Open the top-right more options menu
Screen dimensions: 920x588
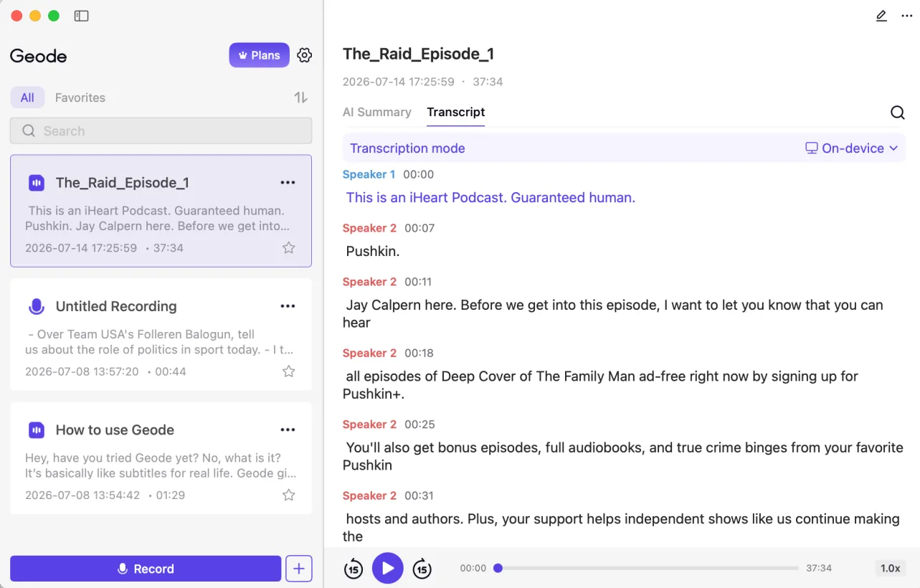(907, 16)
